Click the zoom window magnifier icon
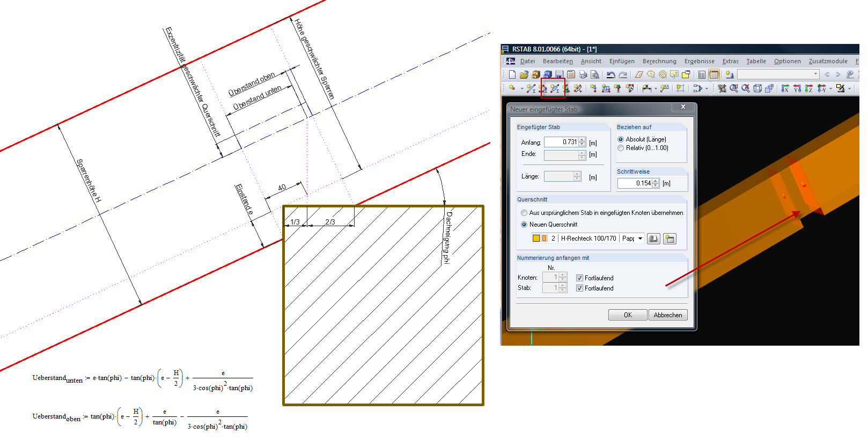Viewport: 868px width, 448px height. pos(734,88)
